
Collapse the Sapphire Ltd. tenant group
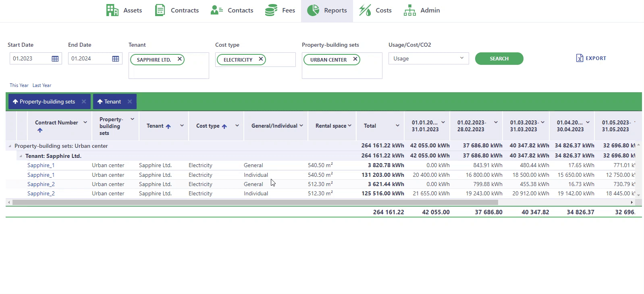(x=21, y=156)
